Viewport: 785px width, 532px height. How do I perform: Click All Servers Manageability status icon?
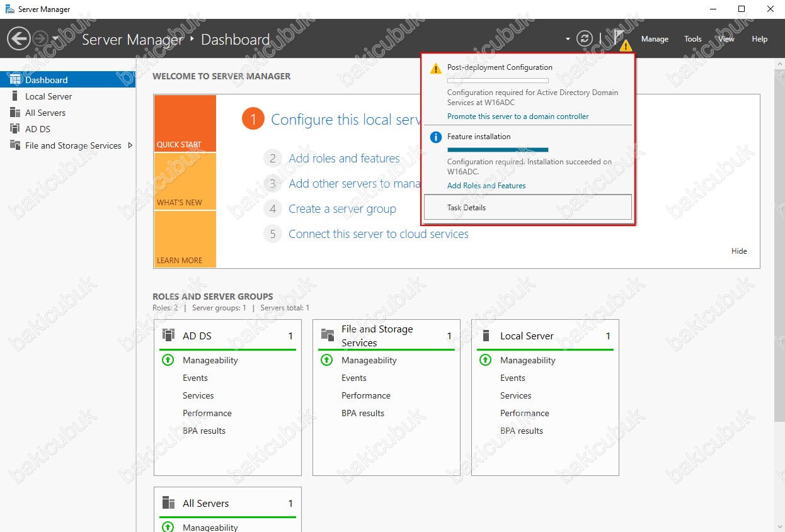(x=168, y=528)
